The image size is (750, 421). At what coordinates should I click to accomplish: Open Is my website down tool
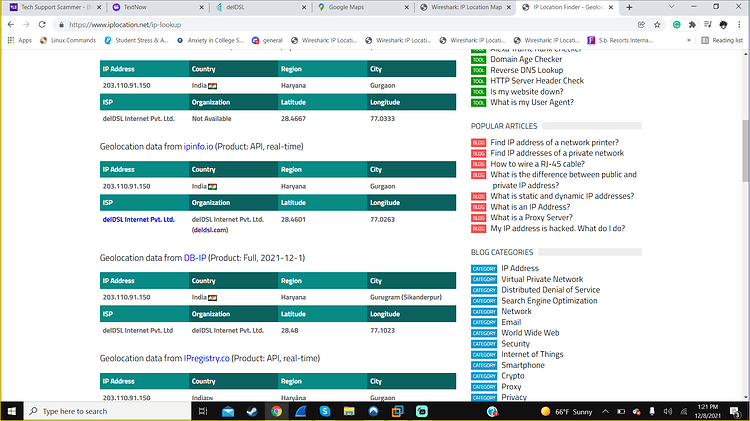pos(527,91)
